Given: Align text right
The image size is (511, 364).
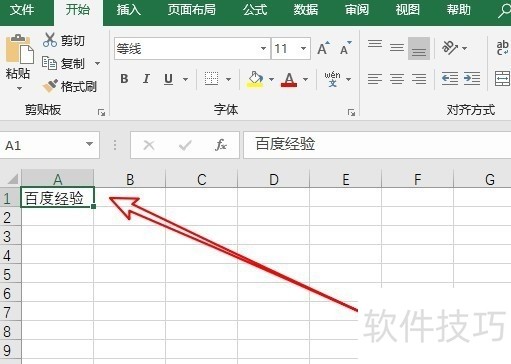Looking at the screenshot, I should tap(419, 79).
